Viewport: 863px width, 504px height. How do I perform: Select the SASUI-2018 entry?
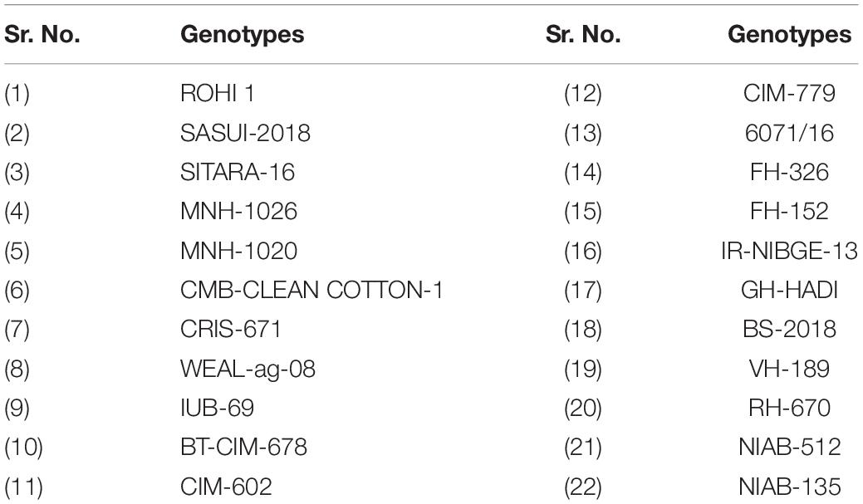tap(246, 133)
